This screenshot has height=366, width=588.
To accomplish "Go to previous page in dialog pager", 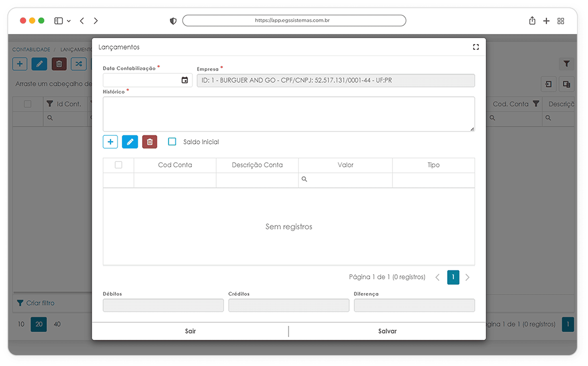I will tap(437, 277).
